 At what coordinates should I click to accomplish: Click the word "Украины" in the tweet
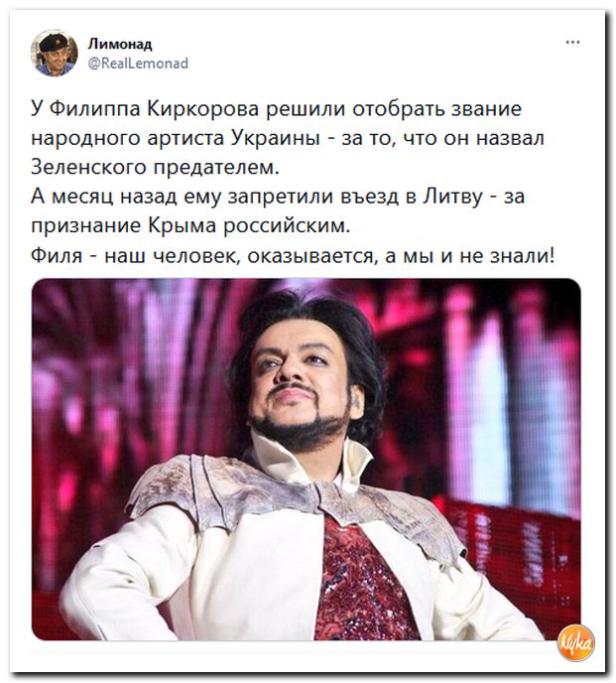(x=275, y=139)
